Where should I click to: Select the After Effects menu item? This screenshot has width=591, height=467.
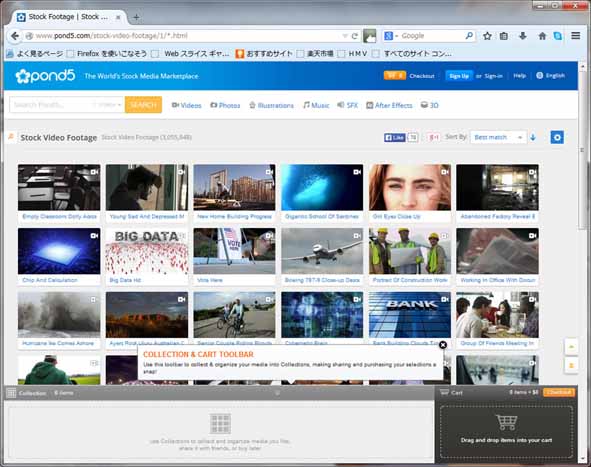tap(389, 105)
